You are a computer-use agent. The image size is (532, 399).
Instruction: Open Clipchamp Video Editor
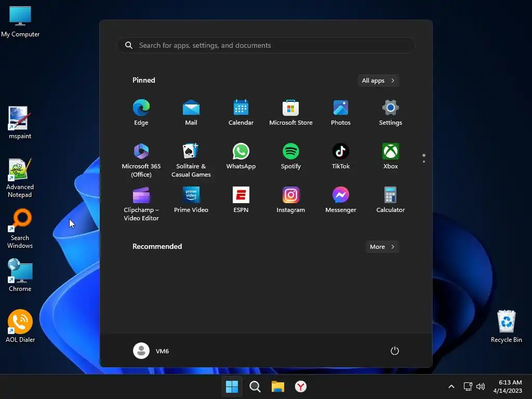point(141,204)
